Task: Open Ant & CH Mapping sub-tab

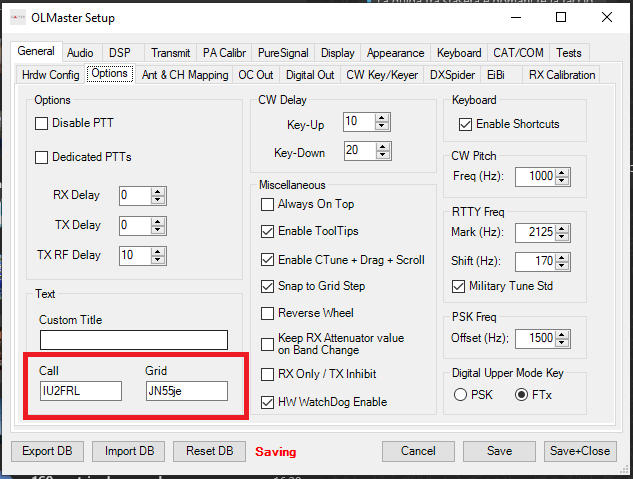Action: pos(185,75)
